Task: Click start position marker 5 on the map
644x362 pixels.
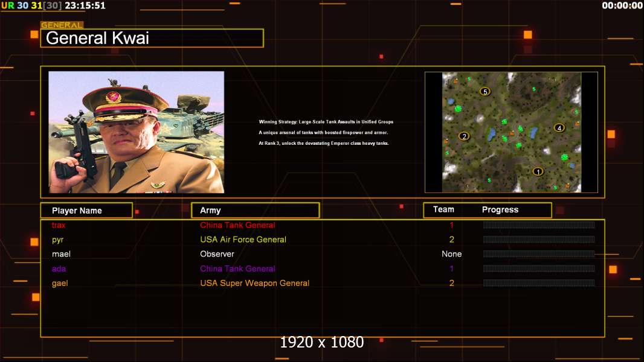Action: 485,92
